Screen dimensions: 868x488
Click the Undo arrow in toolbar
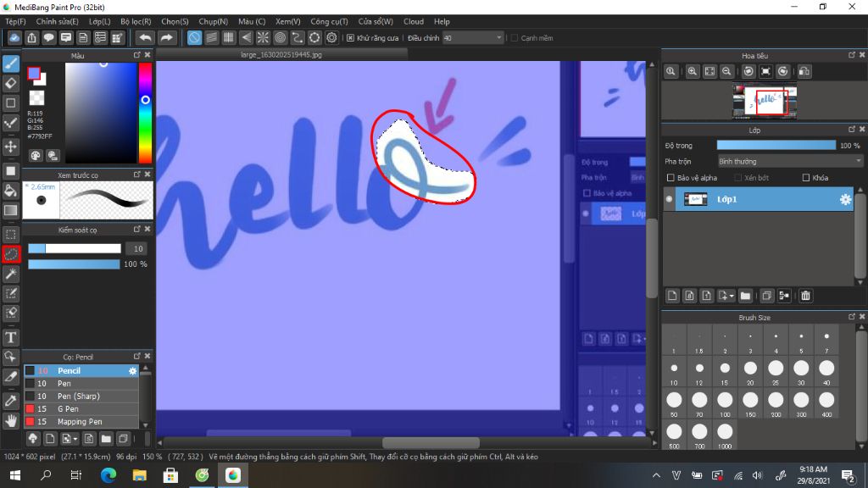[145, 37]
